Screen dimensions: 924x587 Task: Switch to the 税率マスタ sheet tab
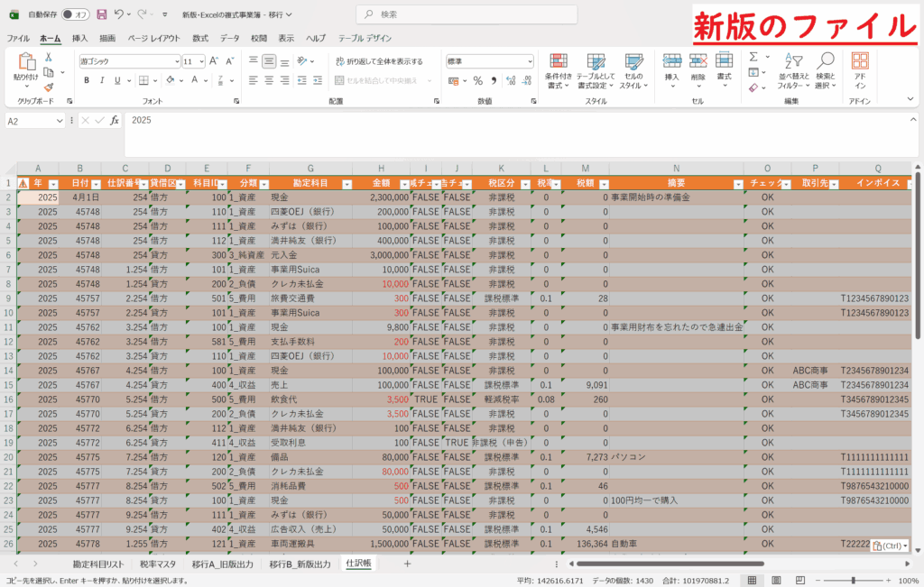(x=158, y=564)
